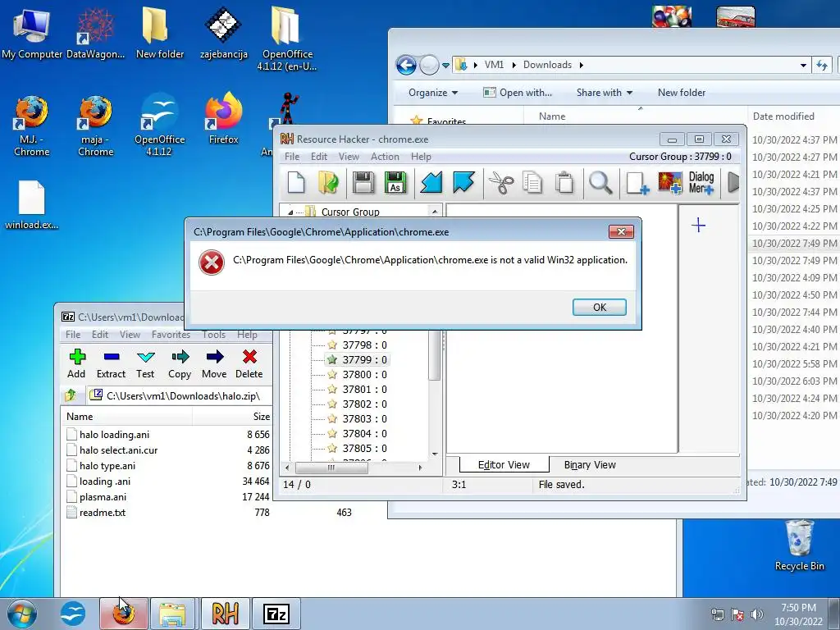Click Dialog Merge toolbar icon
The image size is (840, 630).
coord(701,182)
